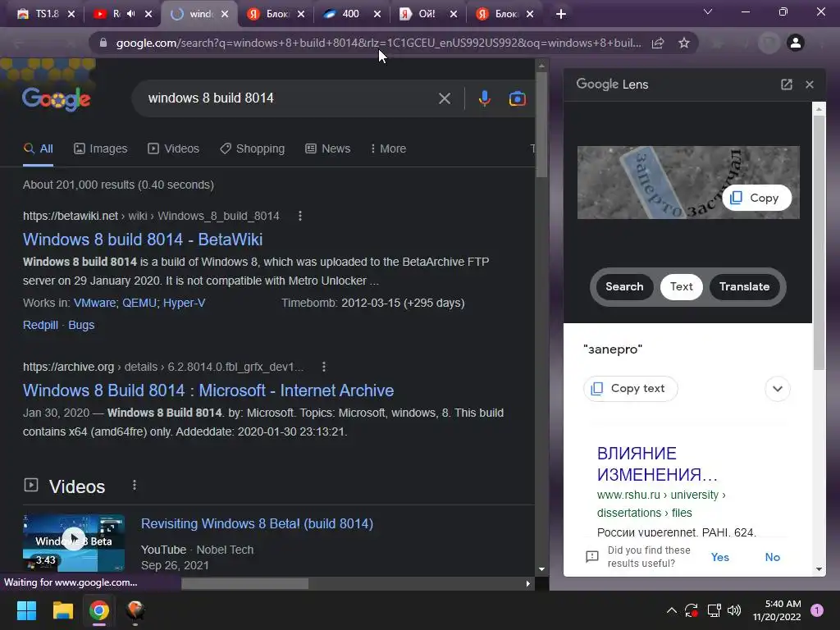Mute the YouTube tab audio
Screen dimensions: 840x630
point(130,14)
